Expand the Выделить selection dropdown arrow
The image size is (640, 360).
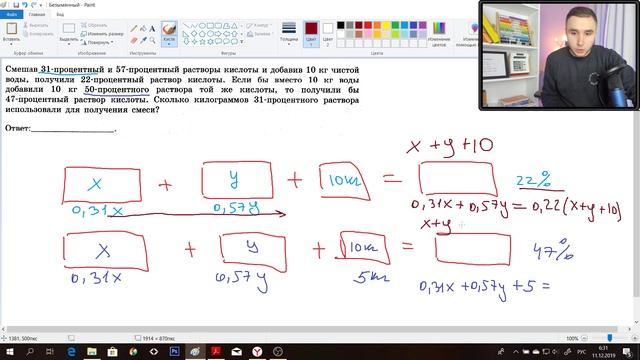point(69,43)
